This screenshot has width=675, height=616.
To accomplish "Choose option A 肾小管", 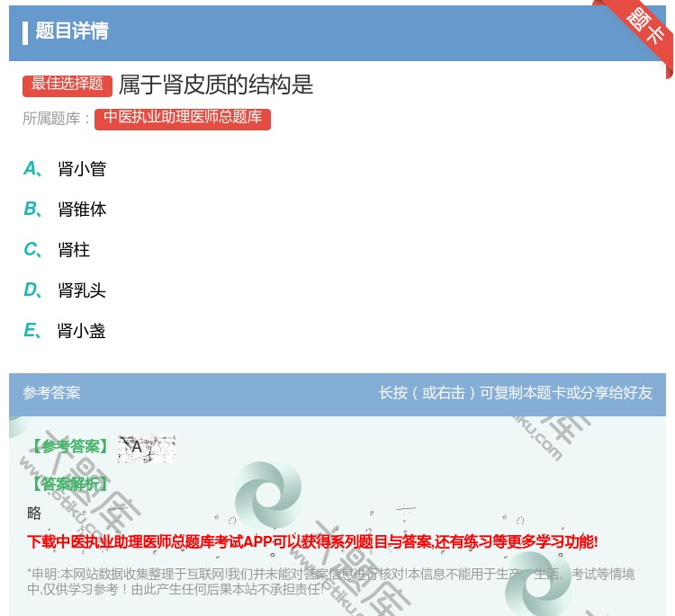I will point(65,169).
